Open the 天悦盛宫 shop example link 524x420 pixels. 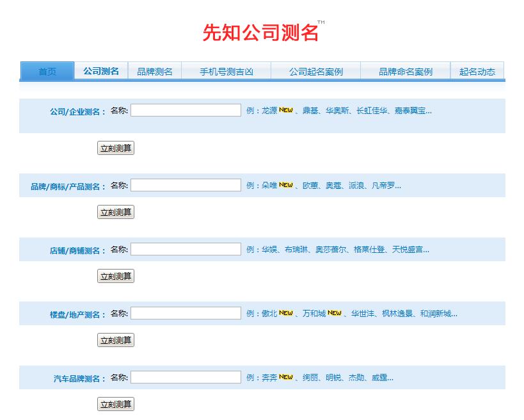click(x=408, y=250)
